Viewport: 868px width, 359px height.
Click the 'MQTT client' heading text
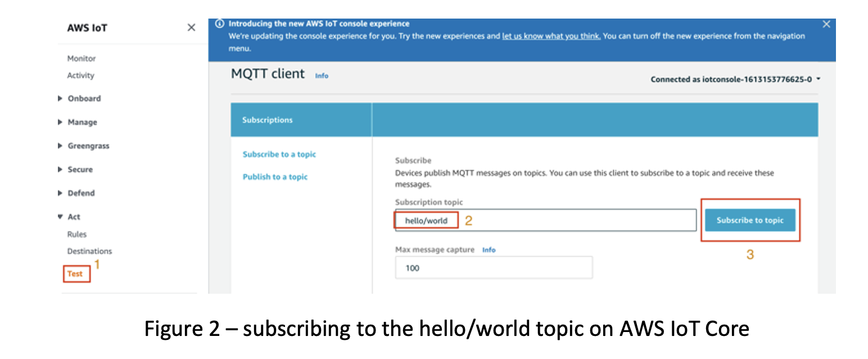268,74
